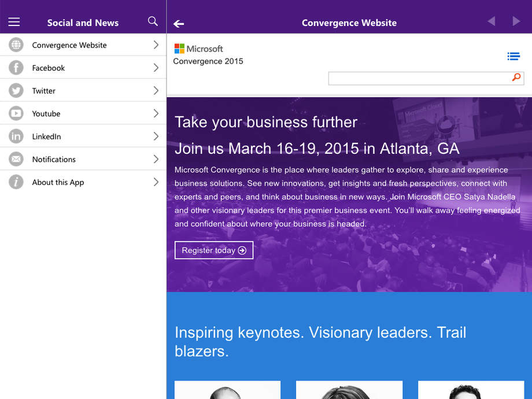Viewport: 532px width, 399px height.
Task: Click the Twitter bird icon
Action: (16, 91)
